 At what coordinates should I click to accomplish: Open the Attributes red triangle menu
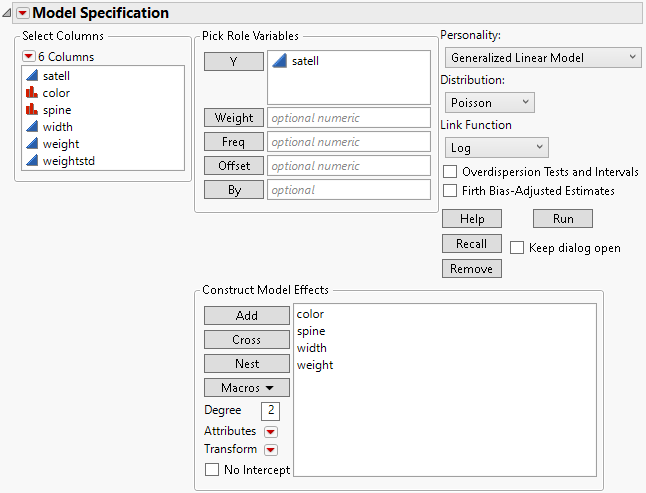coord(270,432)
